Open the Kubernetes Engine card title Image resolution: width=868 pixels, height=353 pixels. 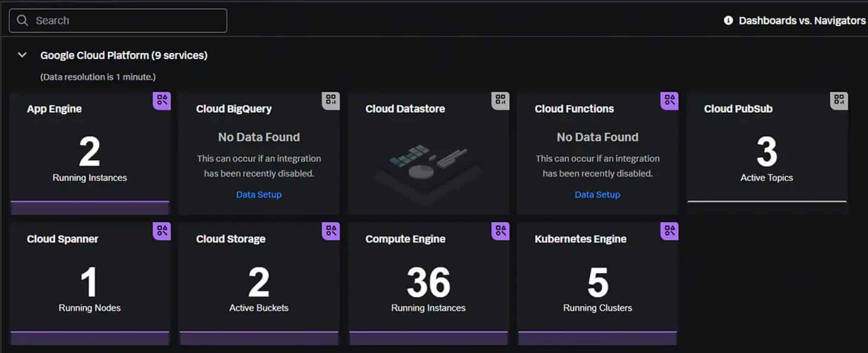click(x=580, y=239)
